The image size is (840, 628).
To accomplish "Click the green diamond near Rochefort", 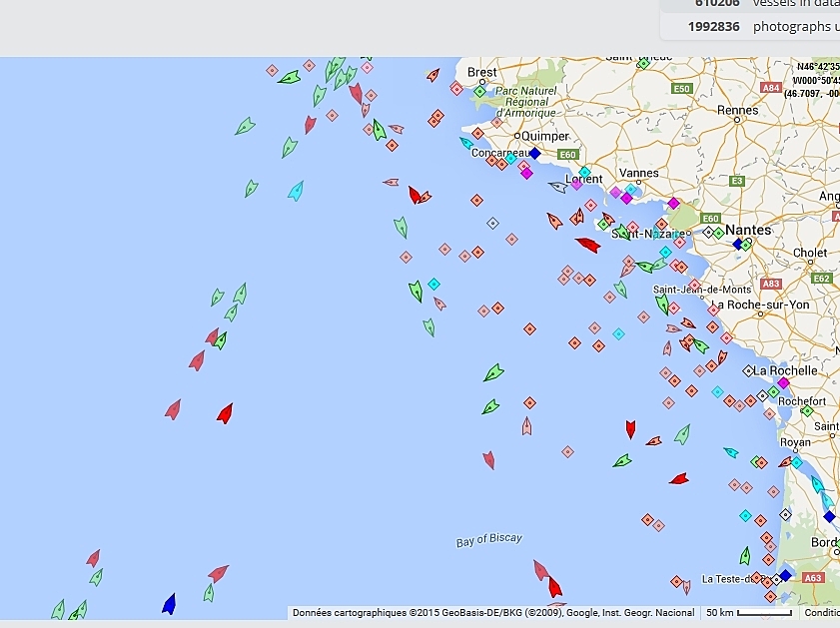I will (x=807, y=411).
